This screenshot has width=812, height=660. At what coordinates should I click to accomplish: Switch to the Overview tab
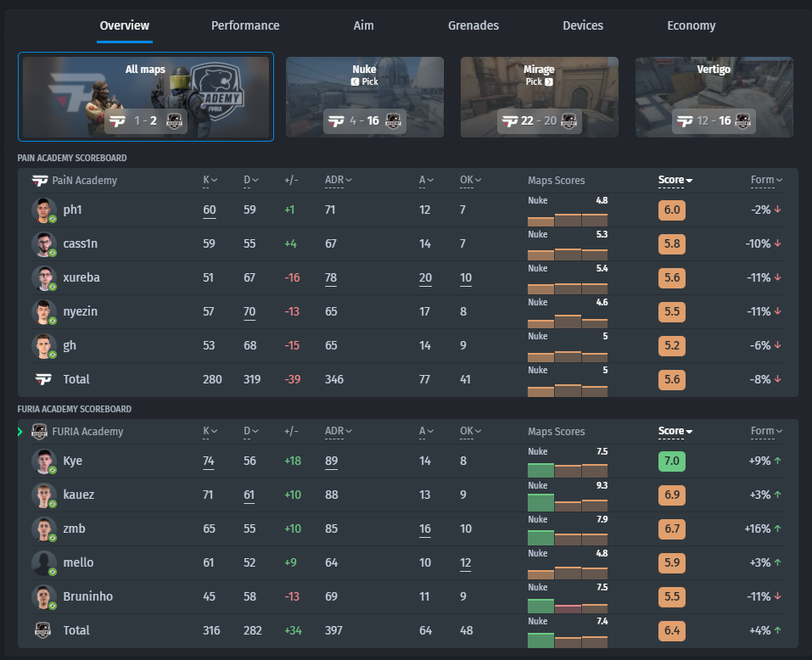click(x=124, y=26)
